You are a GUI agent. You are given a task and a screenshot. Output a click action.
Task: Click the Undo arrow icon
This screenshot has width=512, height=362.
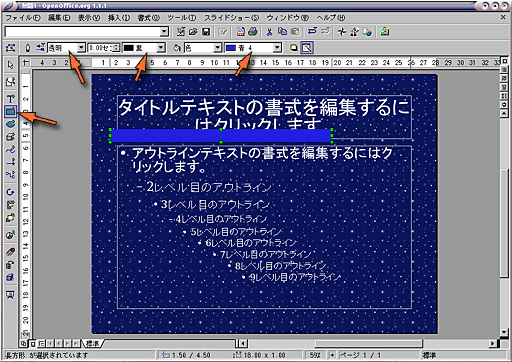coord(312,32)
